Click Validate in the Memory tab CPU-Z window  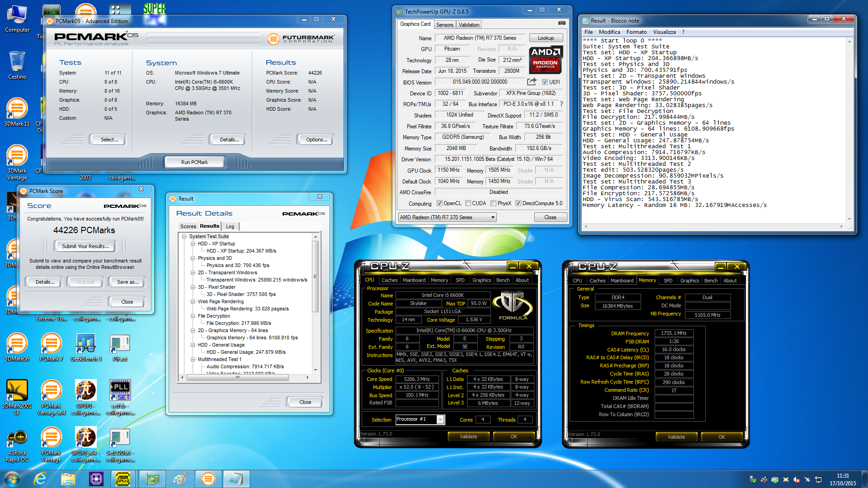(676, 437)
